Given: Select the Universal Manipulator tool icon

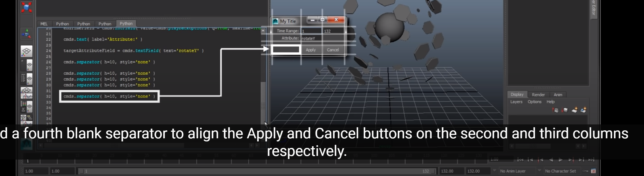Looking at the screenshot, I should 26,7.
